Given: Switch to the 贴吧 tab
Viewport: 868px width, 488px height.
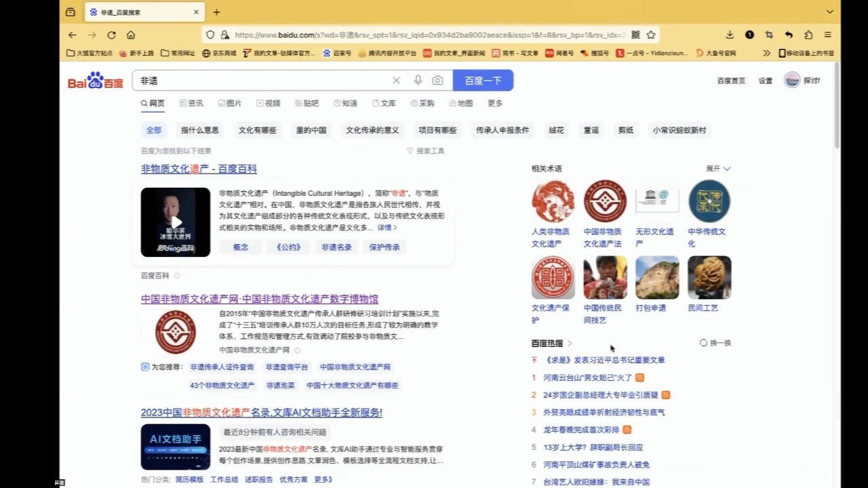Looking at the screenshot, I should 307,103.
